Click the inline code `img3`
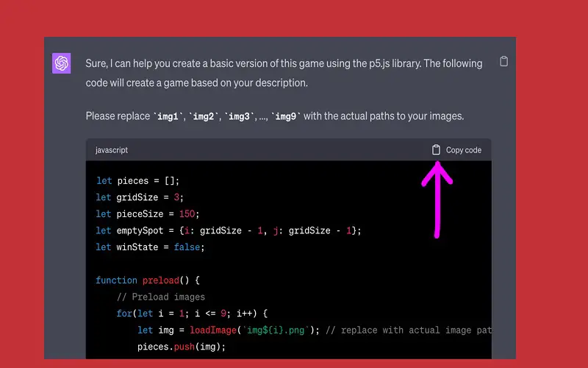This screenshot has height=368, width=588. [241, 116]
